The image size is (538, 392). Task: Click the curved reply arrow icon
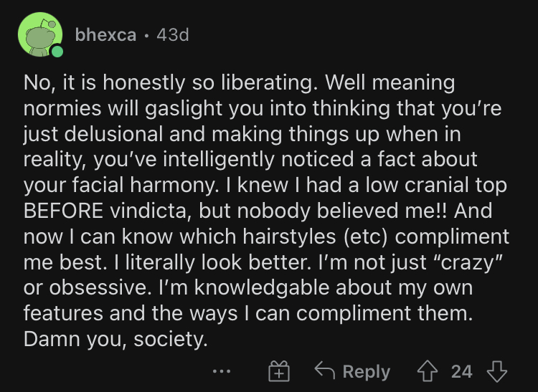click(x=324, y=370)
